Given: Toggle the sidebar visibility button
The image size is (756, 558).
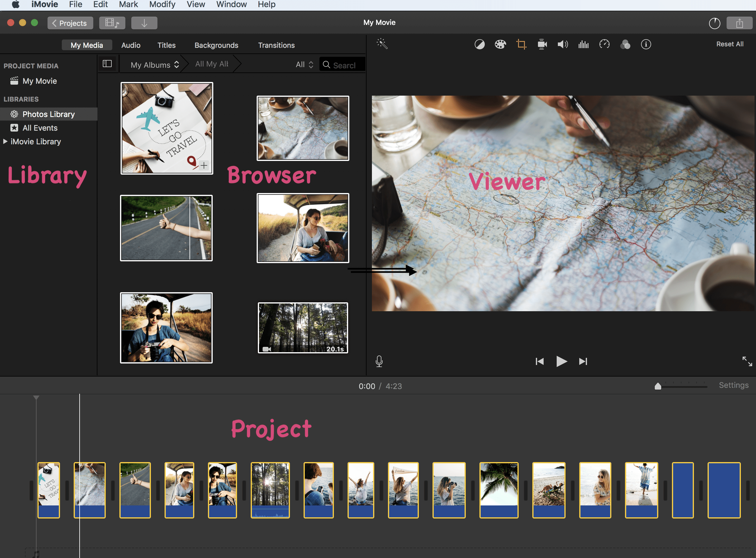Looking at the screenshot, I should pos(108,64).
